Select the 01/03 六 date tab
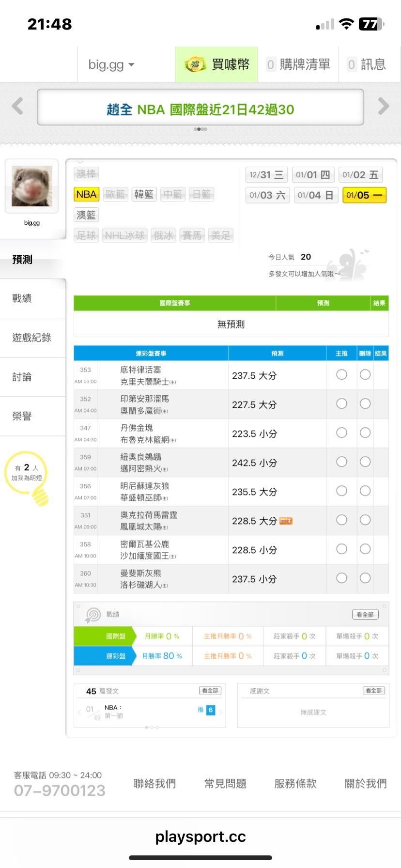This screenshot has height=868, width=401. click(267, 195)
